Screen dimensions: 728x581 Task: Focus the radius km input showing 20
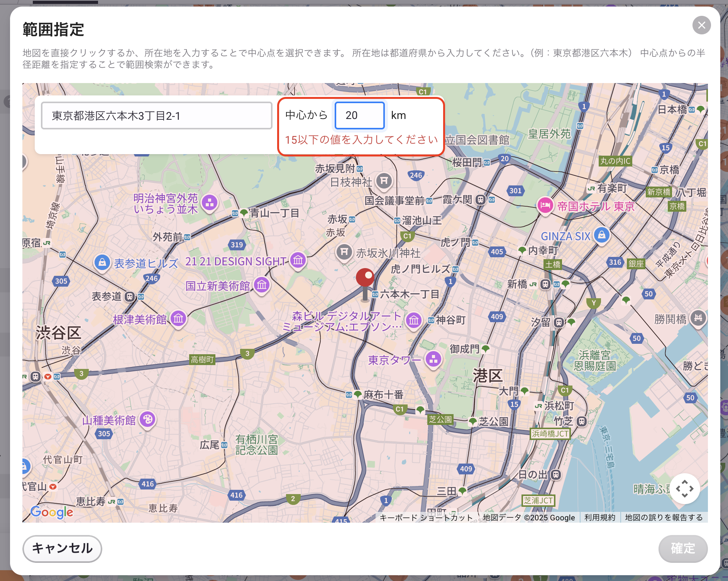[x=359, y=115]
